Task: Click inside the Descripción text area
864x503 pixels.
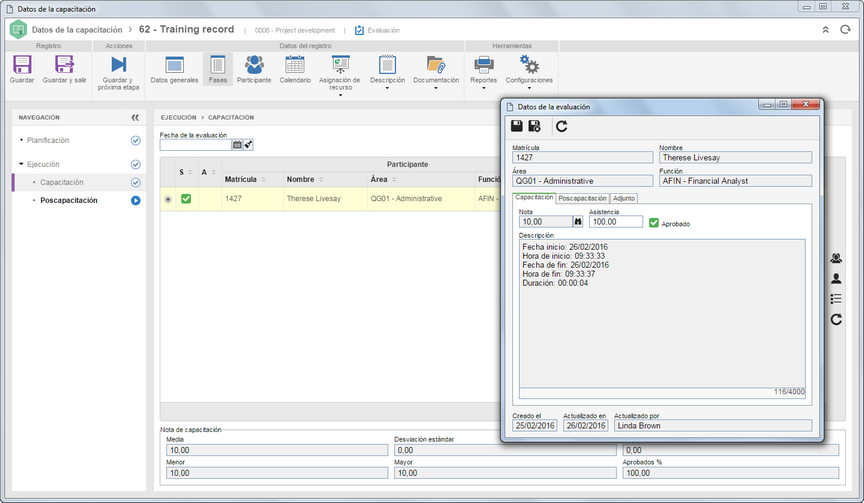Action: click(662, 313)
